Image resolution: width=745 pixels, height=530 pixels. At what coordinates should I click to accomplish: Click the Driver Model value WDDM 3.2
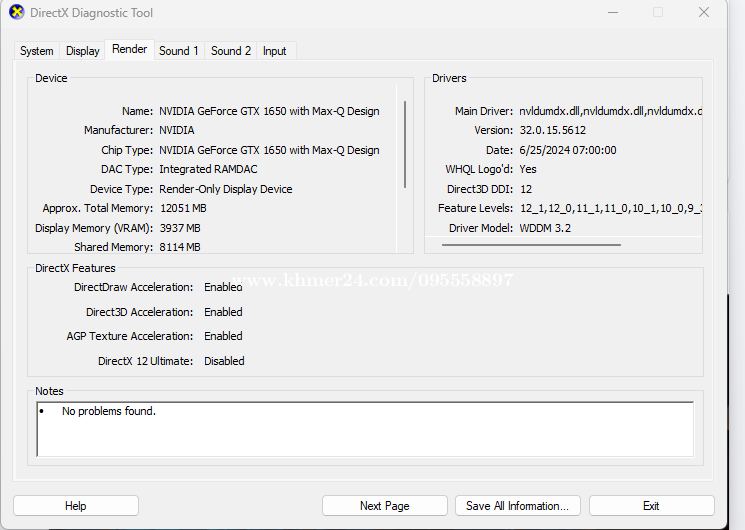(545, 228)
